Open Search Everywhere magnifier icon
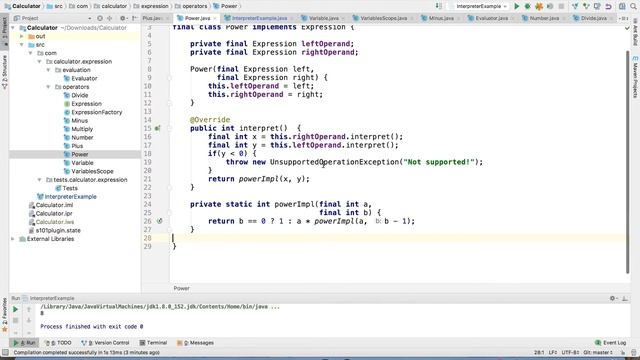 [x=633, y=6]
